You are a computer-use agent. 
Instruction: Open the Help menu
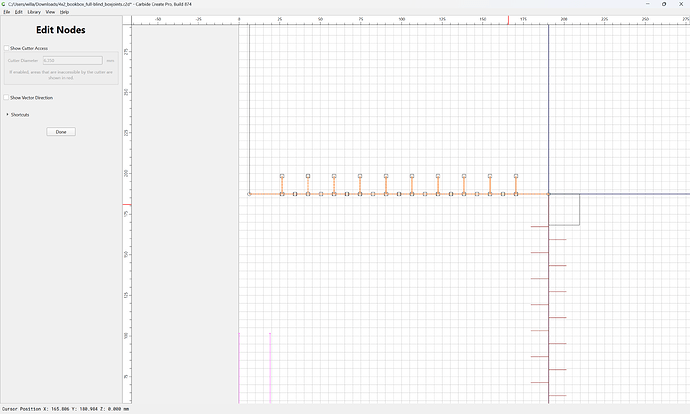pyautogui.click(x=64, y=12)
